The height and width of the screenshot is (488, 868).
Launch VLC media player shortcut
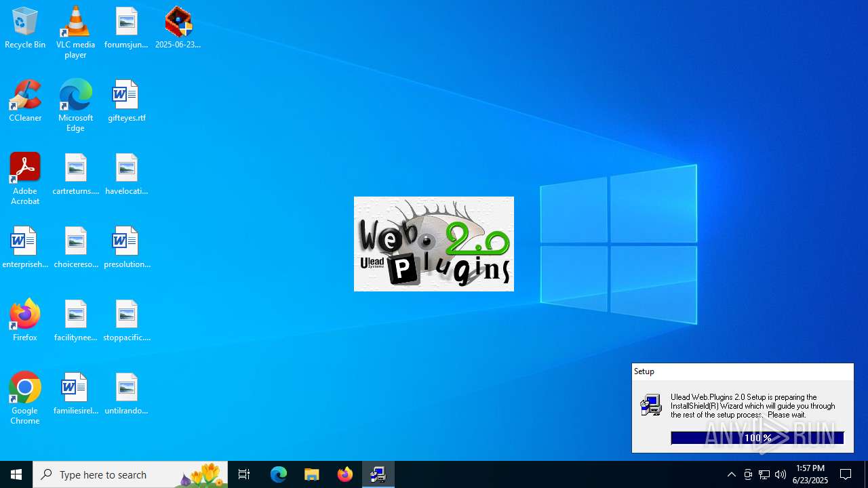[75, 33]
